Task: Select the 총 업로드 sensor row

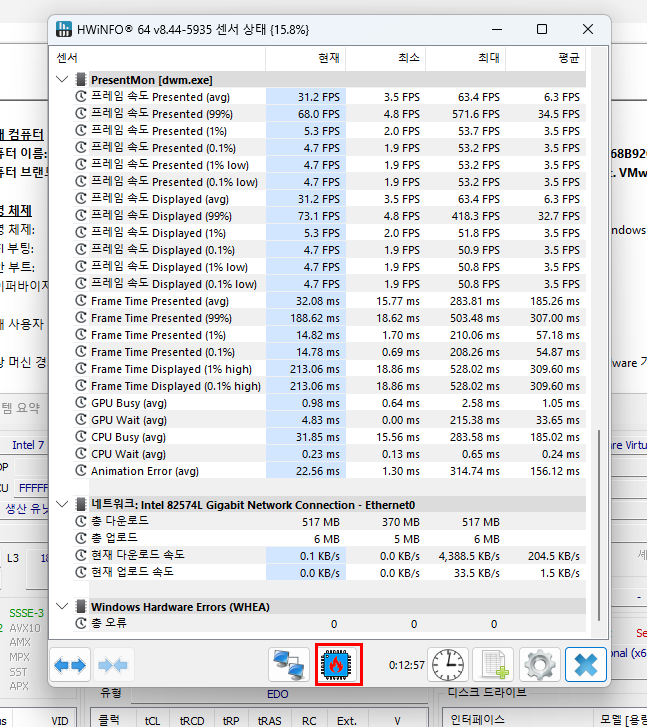Action: tap(329, 539)
